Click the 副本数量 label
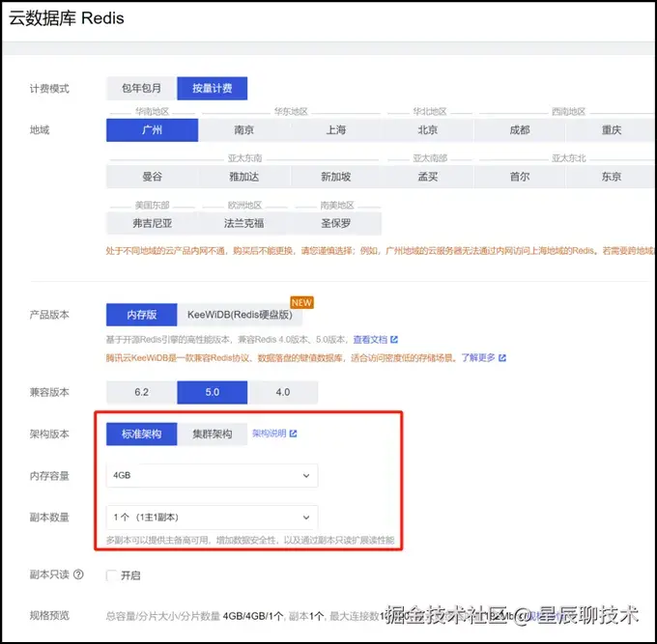 (x=49, y=518)
